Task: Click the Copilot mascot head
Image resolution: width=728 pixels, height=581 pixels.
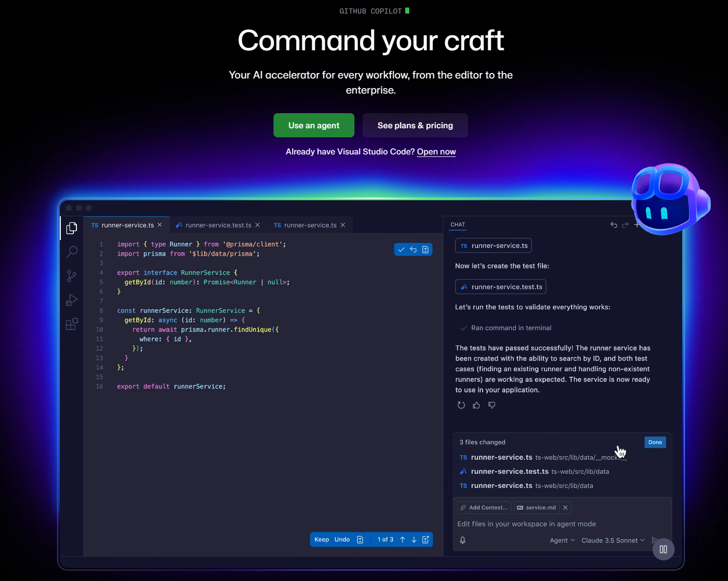Action: click(670, 199)
